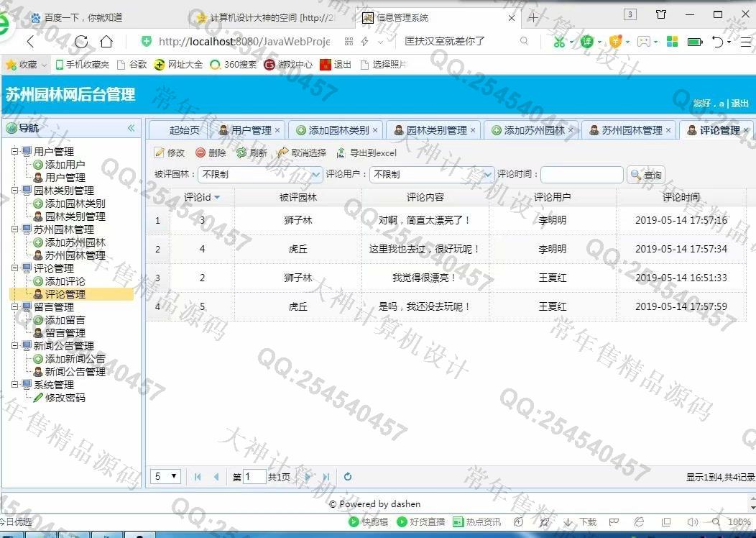Collapse the 导航 panel with double-arrow icon

coord(131,128)
